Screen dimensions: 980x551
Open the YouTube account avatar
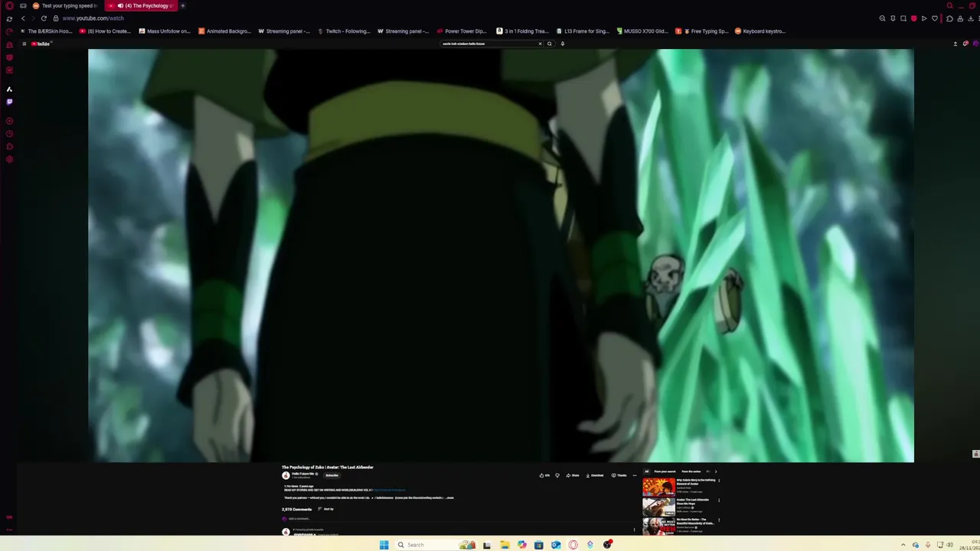976,44
